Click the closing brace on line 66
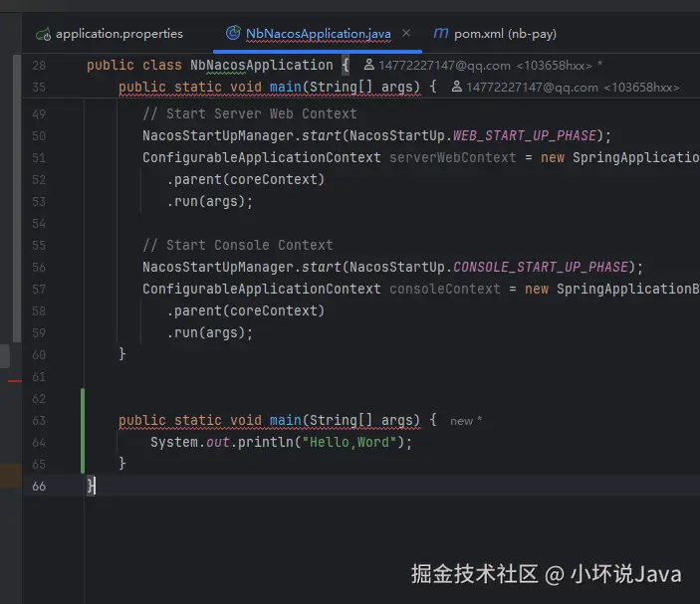This screenshot has height=604, width=700. (91, 486)
